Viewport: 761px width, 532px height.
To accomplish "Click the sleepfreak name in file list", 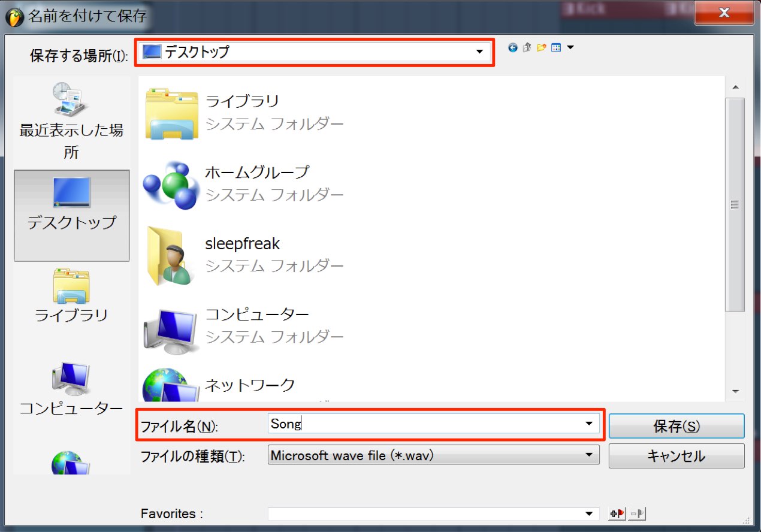I will point(242,244).
